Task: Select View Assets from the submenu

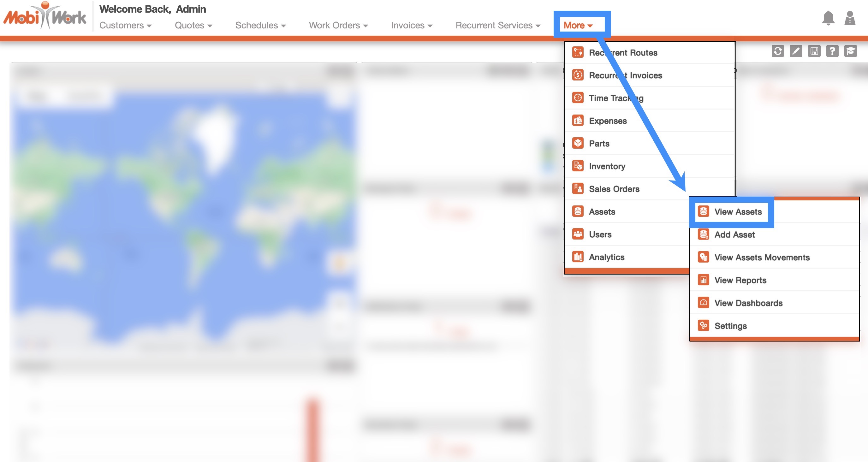Action: 738,212
